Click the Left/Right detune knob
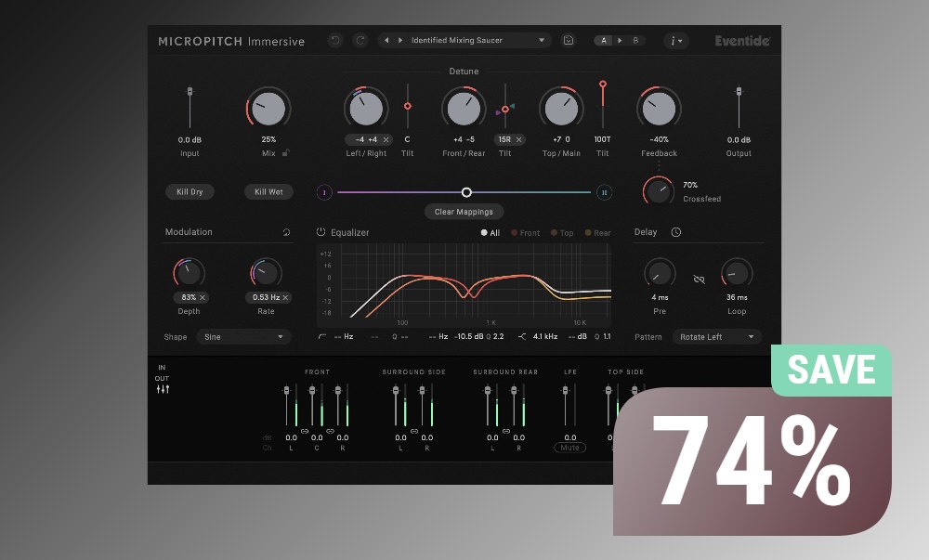Screen dimensions: 929x560 [x=366, y=109]
